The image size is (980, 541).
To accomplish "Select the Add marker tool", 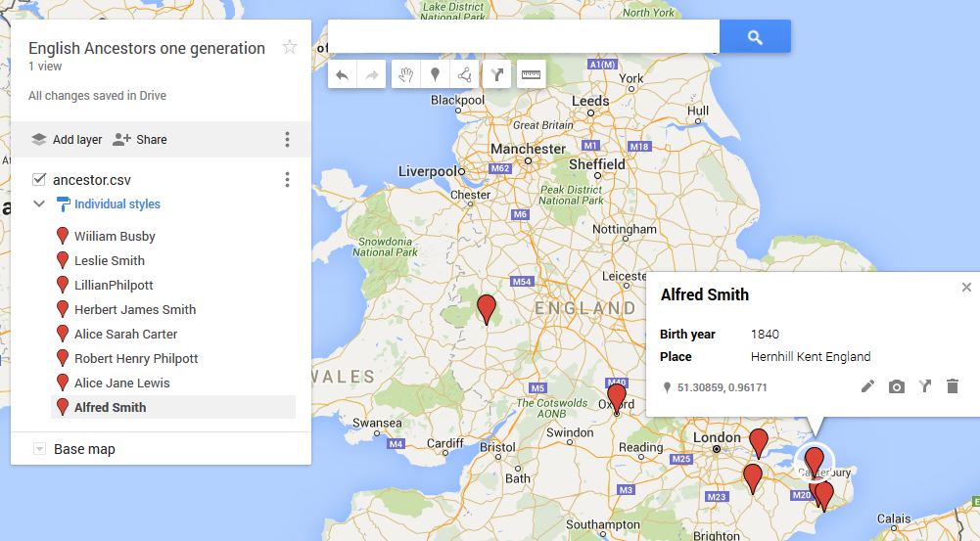I will pos(435,75).
